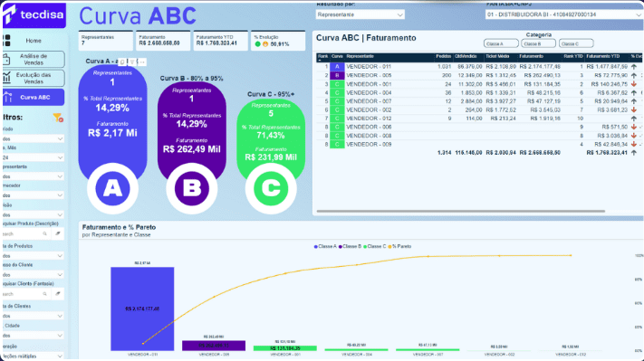The height and width of the screenshot is (361, 644).
Task: Click the eraser icon beside Pesquisar Produto
Action: point(58,233)
